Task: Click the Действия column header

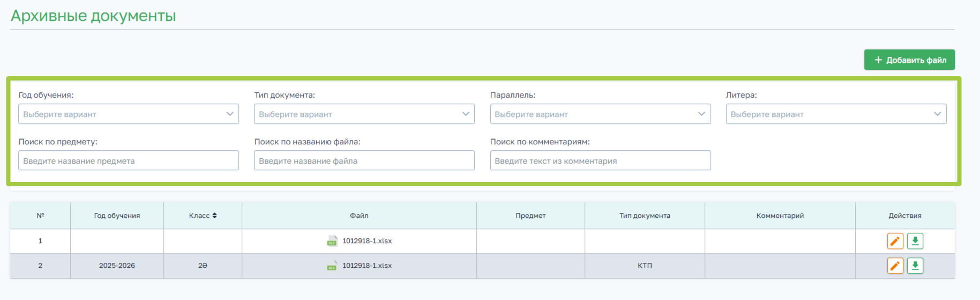Action: 905,216
